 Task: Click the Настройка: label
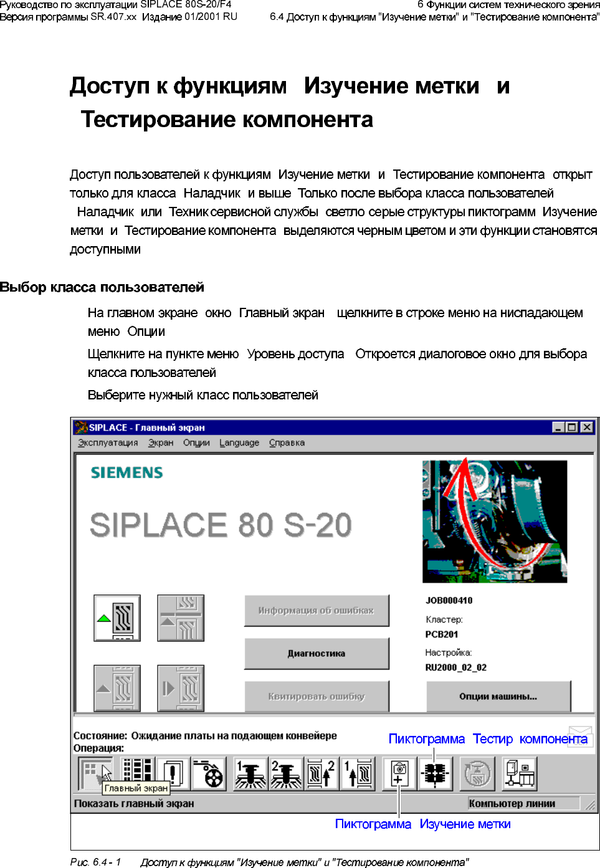pos(449,652)
